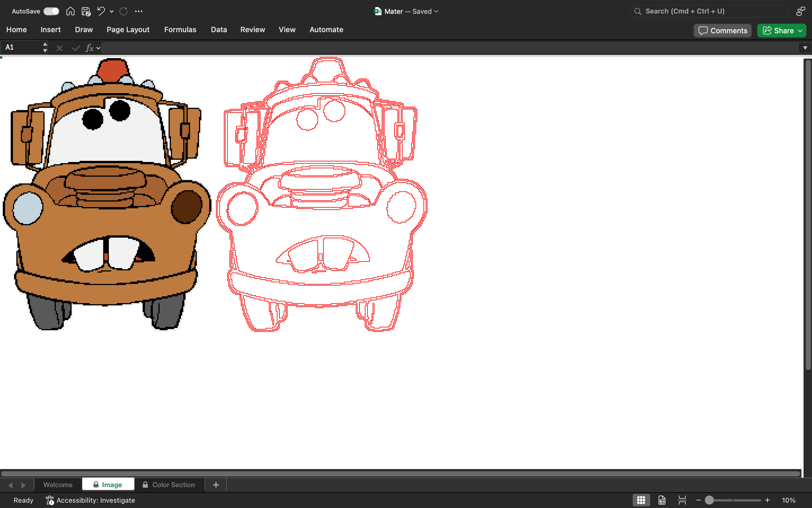Expand the fx function dropdown arrow
The image size is (812, 508).
pyautogui.click(x=98, y=48)
